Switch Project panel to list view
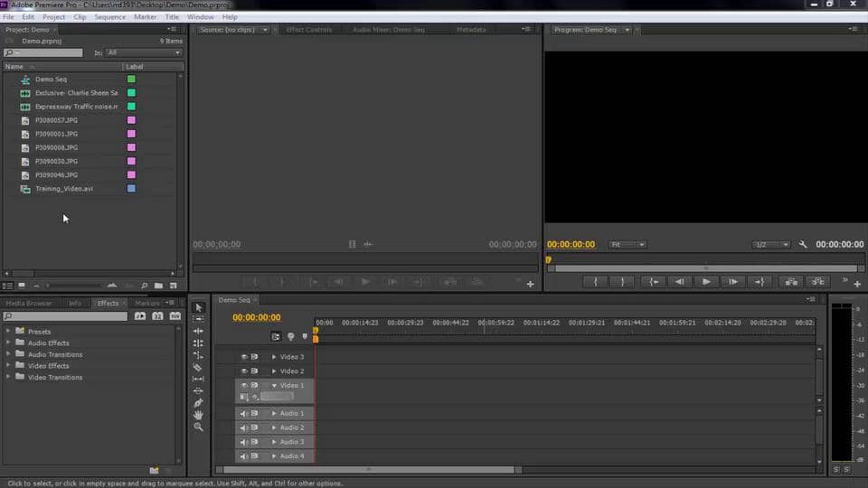The width and height of the screenshot is (868, 488). (x=8, y=286)
